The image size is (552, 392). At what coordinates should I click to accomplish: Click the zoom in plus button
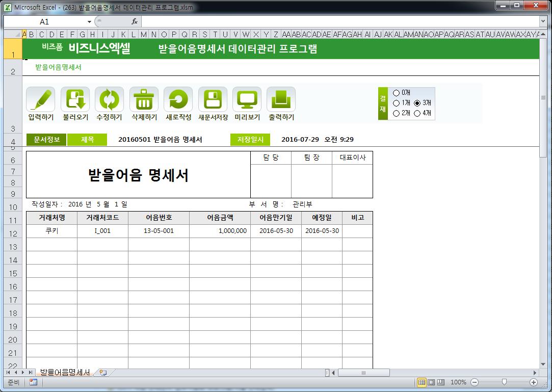point(534,382)
